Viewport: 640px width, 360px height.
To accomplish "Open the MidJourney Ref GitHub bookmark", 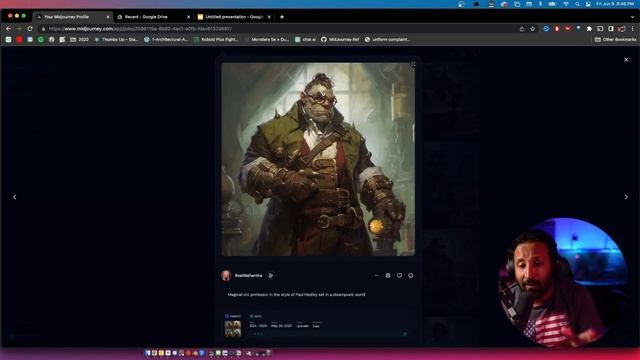I will point(340,40).
